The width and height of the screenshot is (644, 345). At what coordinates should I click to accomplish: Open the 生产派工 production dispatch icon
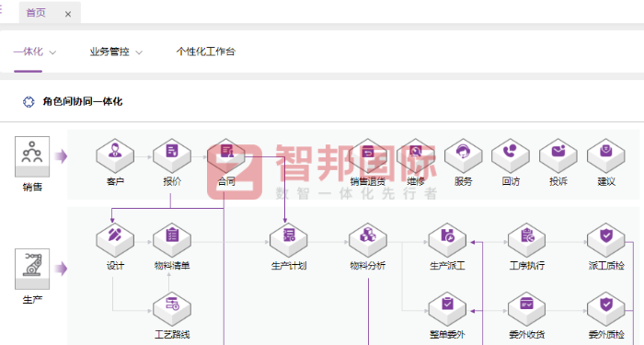point(447,240)
